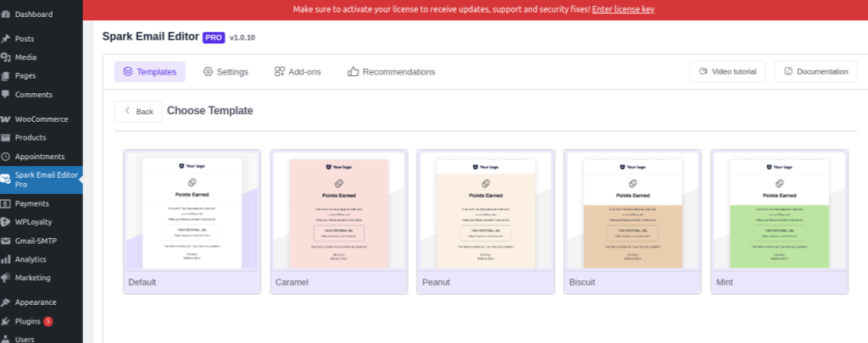The height and width of the screenshot is (343, 868).
Task: Go to Appointments in the sidebar
Action: [40, 157]
